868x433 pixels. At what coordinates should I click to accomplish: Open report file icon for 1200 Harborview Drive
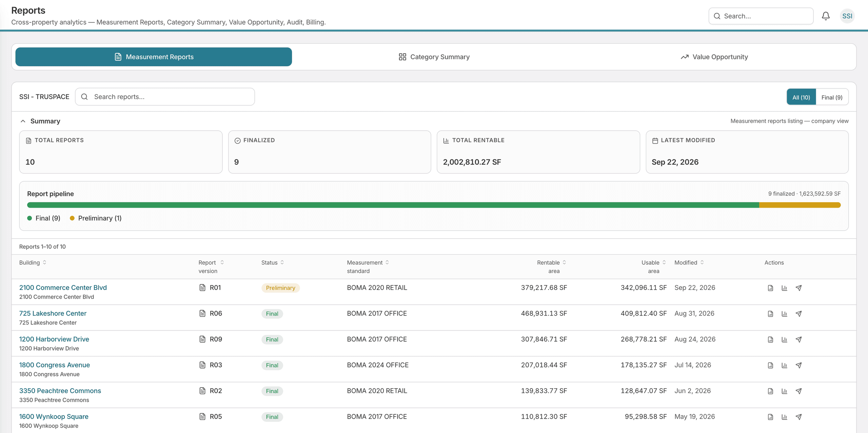click(x=770, y=339)
